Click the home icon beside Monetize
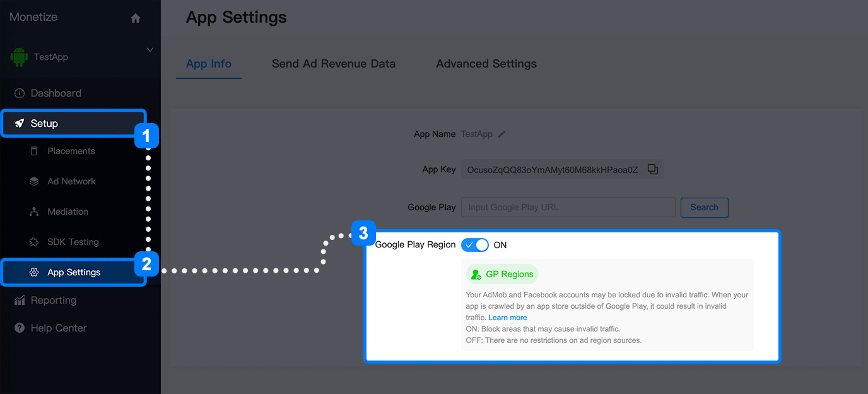 (x=136, y=18)
